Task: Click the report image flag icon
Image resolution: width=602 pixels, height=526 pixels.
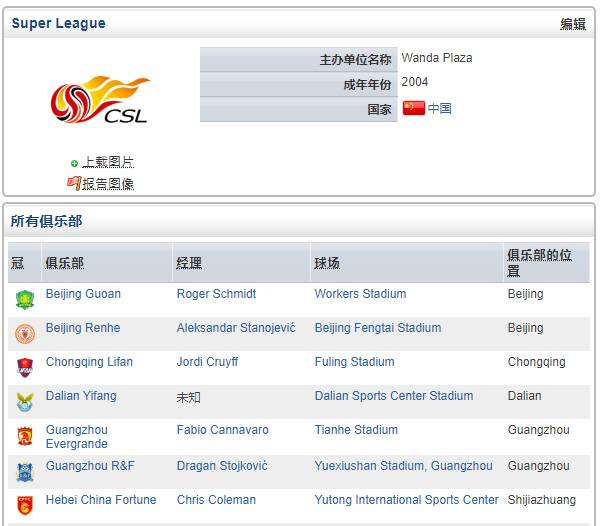Action: (73, 183)
